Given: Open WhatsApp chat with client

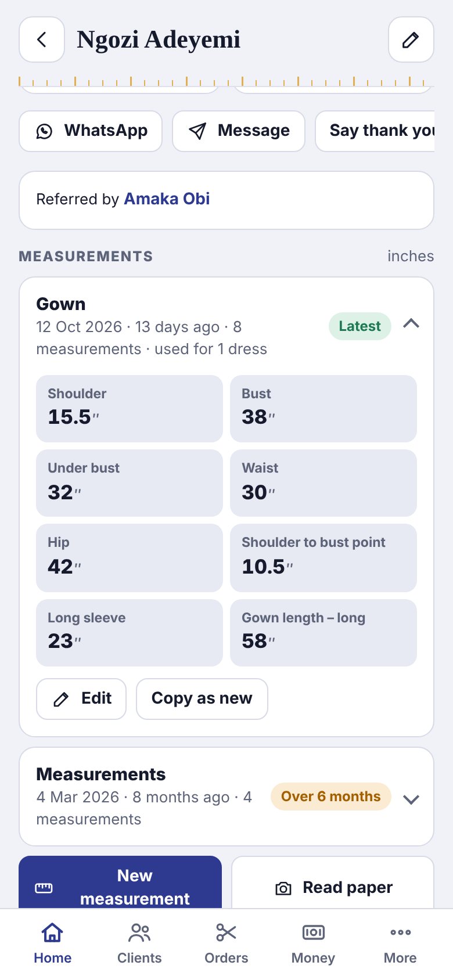Looking at the screenshot, I should (x=91, y=131).
